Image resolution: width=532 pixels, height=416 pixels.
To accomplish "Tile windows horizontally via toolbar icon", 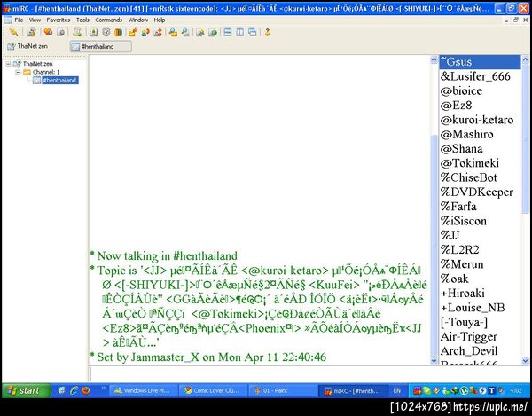I will point(228,33).
